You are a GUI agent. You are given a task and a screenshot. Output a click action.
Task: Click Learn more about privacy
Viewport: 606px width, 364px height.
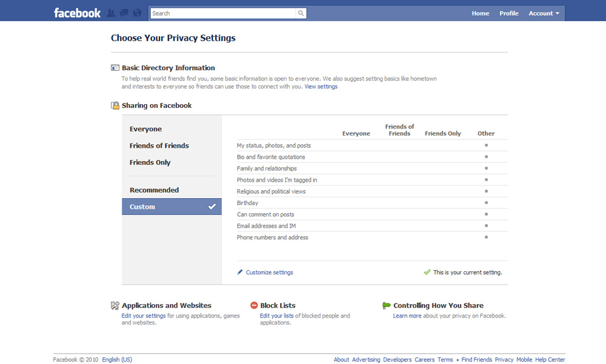[x=407, y=316]
